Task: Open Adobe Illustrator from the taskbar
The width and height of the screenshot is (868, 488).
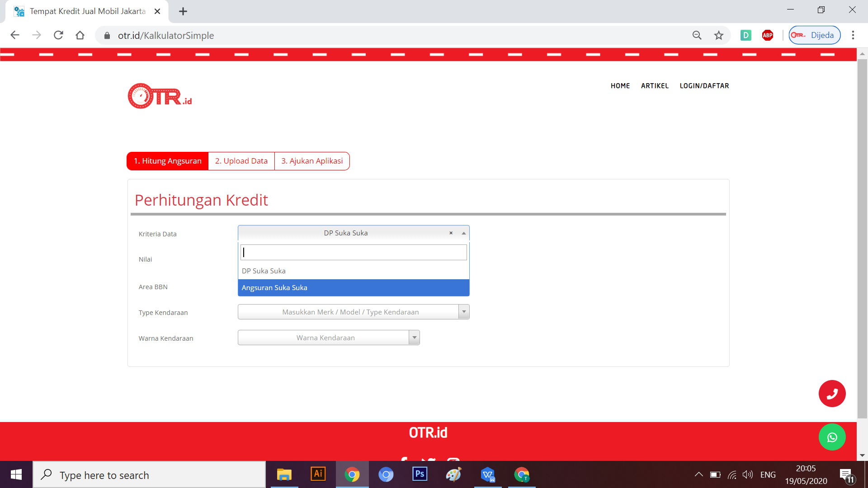Action: [318, 474]
